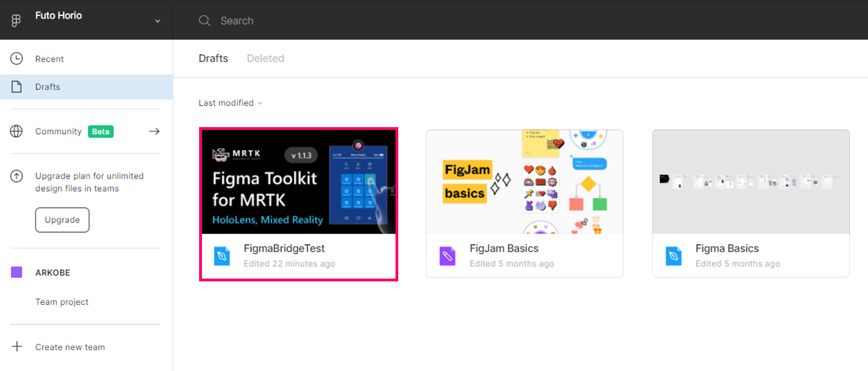
Task: Click Figma Basics Edited 5 months ago text
Action: click(x=738, y=264)
